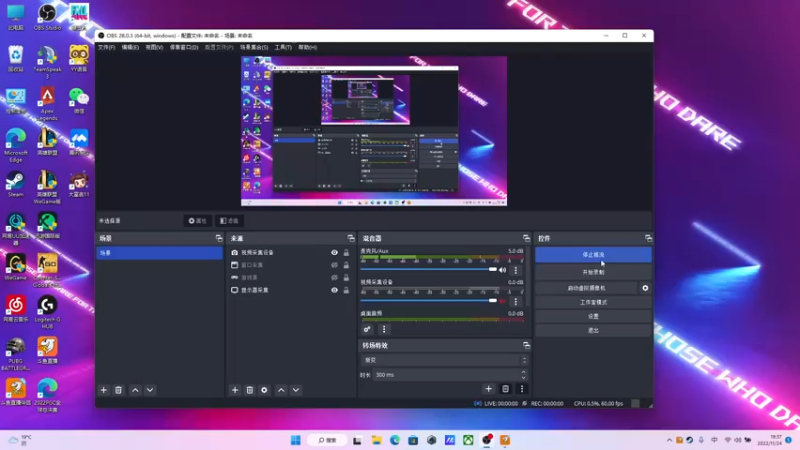This screenshot has height=450, width=800.
Task: Open the 帮助(H) menu
Action: coord(308,47)
